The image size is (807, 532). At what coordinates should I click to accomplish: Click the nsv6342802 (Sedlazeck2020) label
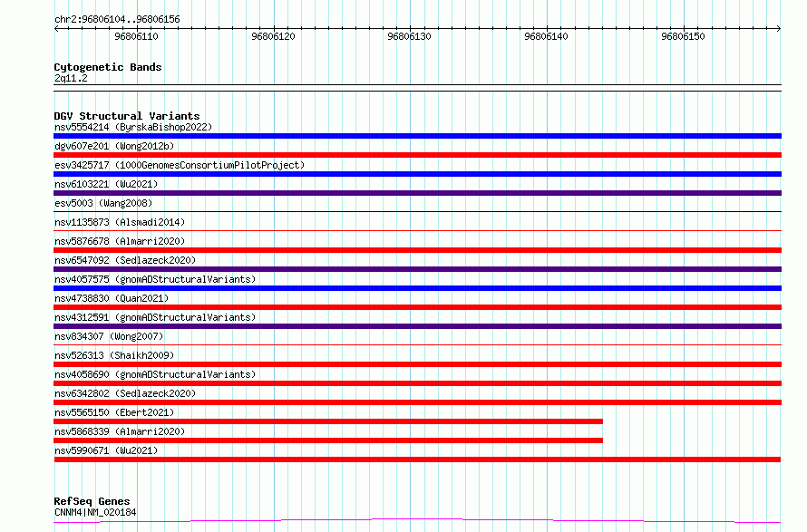(x=125, y=393)
